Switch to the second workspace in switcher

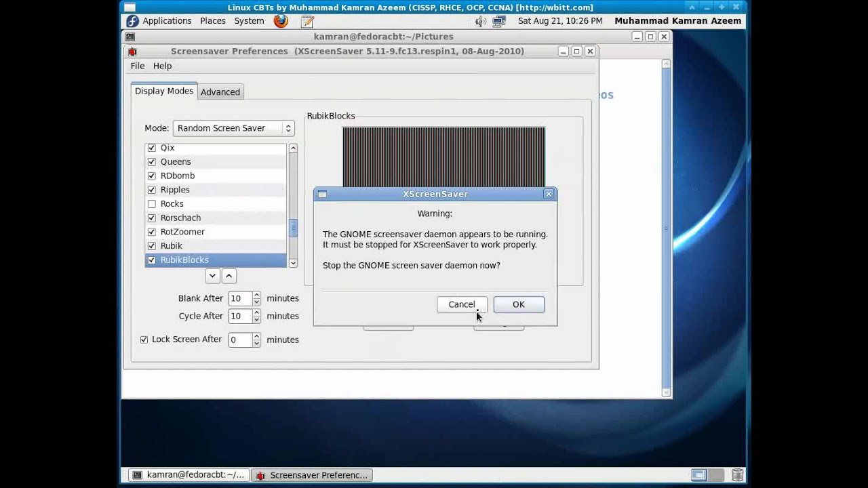pyautogui.click(x=717, y=475)
